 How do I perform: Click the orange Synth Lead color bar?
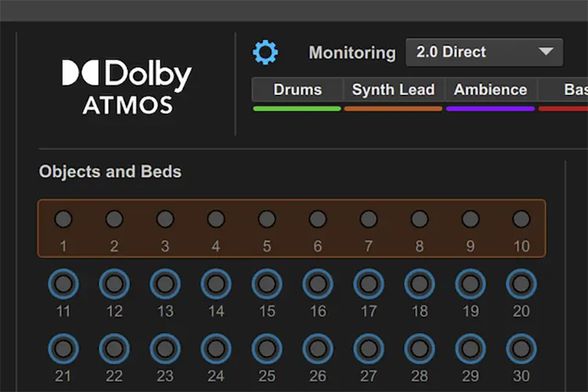394,109
